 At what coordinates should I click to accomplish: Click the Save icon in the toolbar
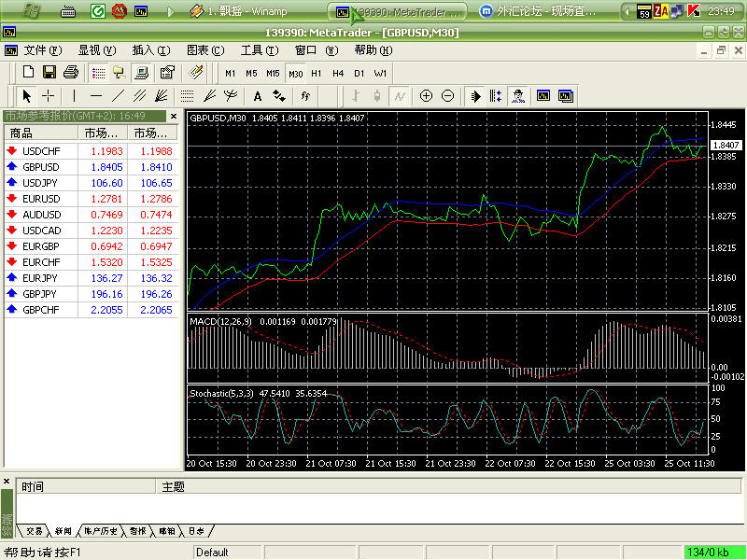tap(49, 72)
